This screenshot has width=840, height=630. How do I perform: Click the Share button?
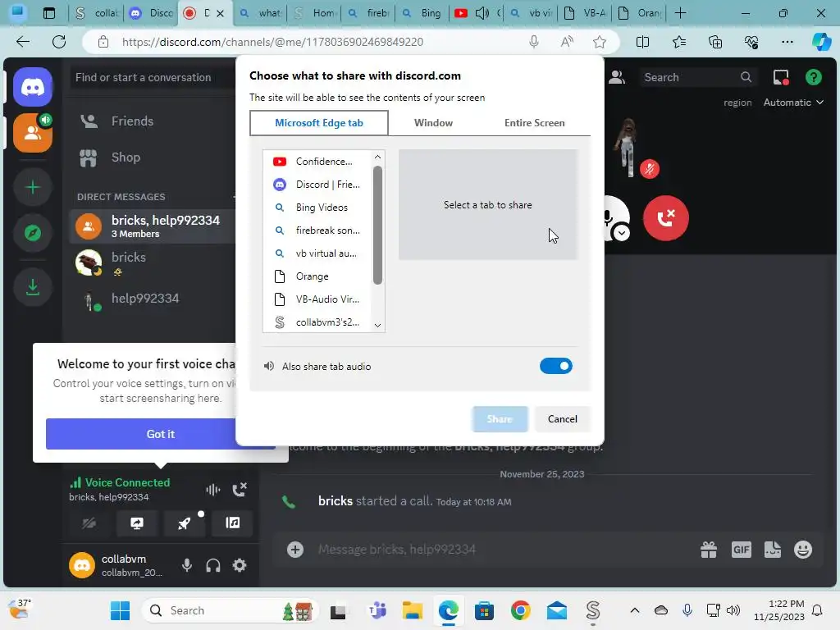(x=500, y=419)
